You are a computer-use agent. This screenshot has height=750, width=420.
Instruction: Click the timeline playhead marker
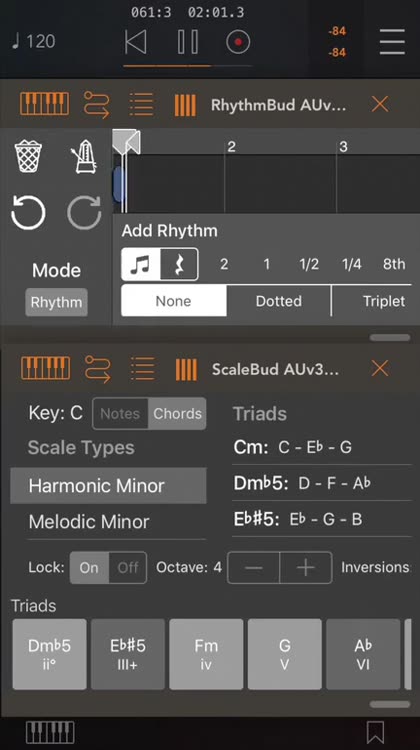point(126,143)
